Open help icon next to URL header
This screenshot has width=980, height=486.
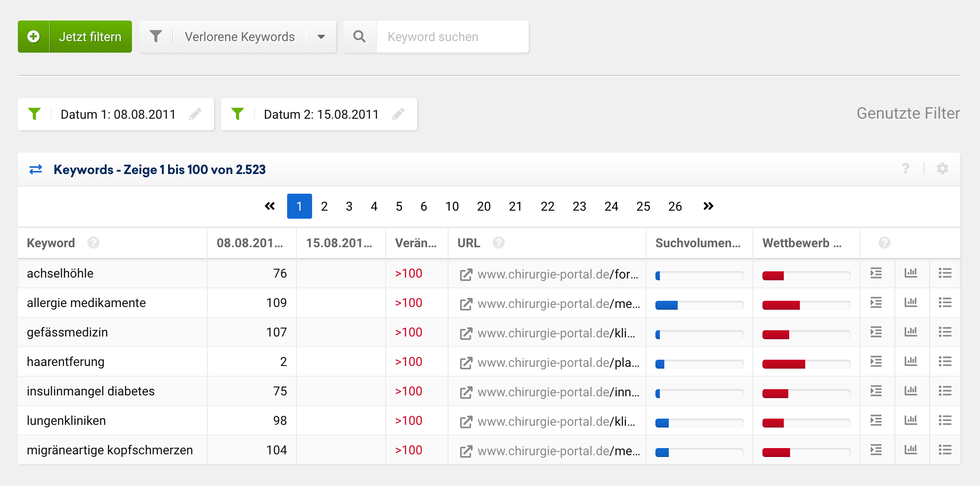click(498, 243)
